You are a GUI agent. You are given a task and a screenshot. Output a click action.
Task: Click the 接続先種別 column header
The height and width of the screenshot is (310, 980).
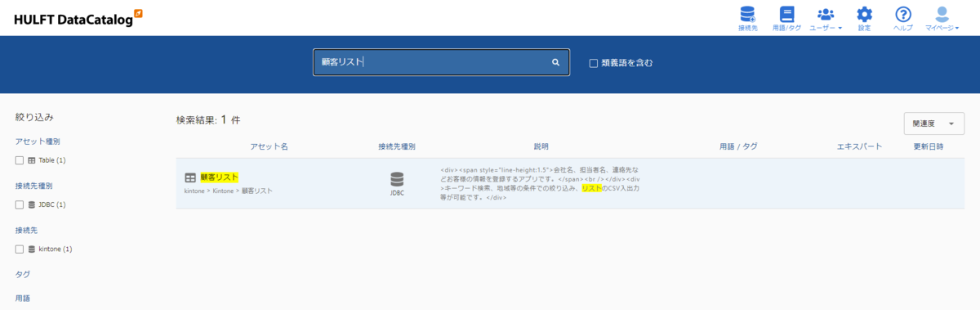click(x=397, y=146)
